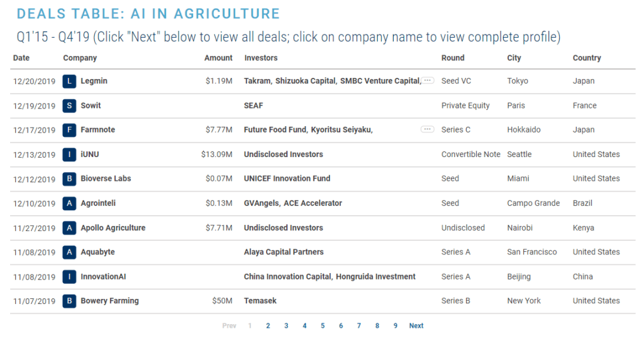
Task: Open the Aquabyte company profile
Action: [x=97, y=252]
